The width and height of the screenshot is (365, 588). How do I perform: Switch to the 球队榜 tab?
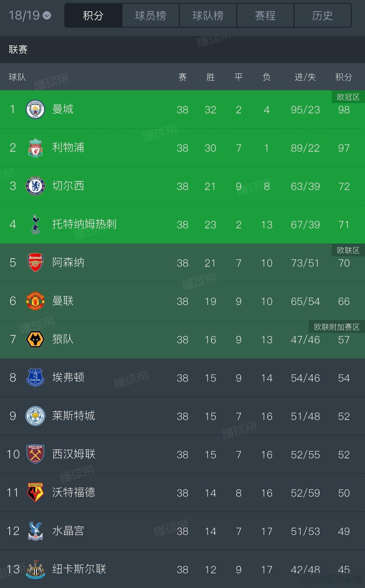(x=208, y=16)
